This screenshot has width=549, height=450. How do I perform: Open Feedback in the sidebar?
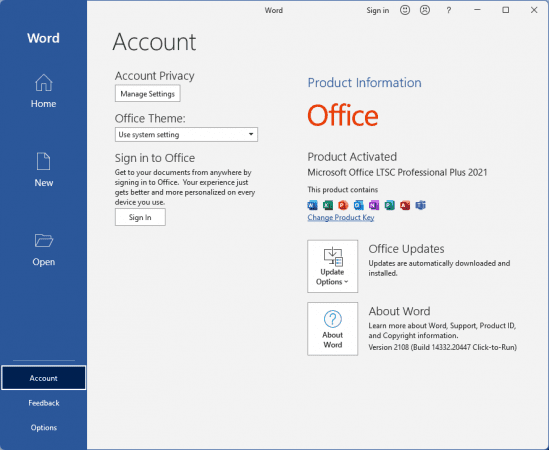pyautogui.click(x=43, y=403)
